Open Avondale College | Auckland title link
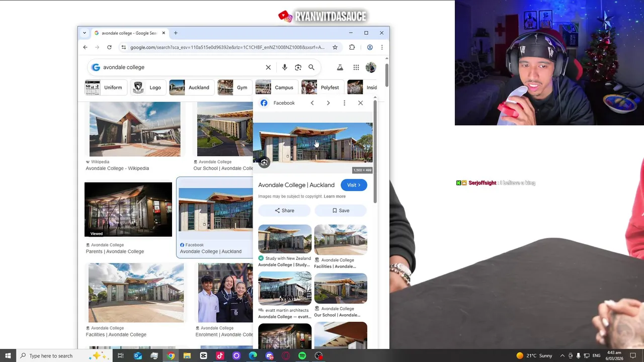Viewport: 644px width, 362px height. [296, 185]
